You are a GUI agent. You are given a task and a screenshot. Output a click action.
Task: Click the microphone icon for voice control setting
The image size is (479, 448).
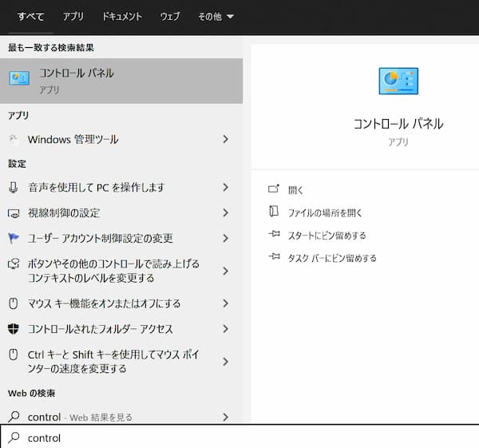point(13,187)
